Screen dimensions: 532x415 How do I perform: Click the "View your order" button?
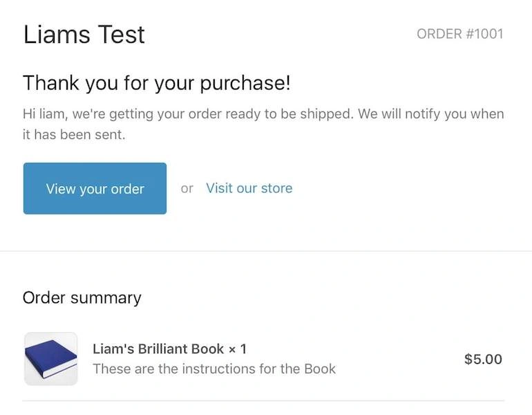click(95, 188)
